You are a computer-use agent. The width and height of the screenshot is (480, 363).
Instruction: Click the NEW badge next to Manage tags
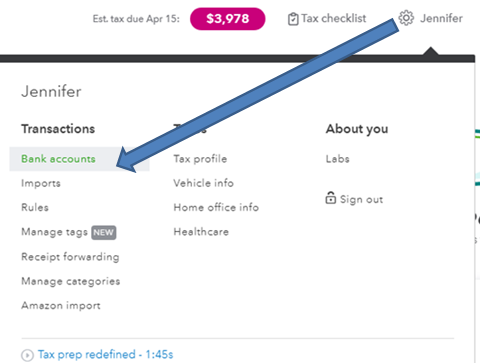pyautogui.click(x=104, y=232)
